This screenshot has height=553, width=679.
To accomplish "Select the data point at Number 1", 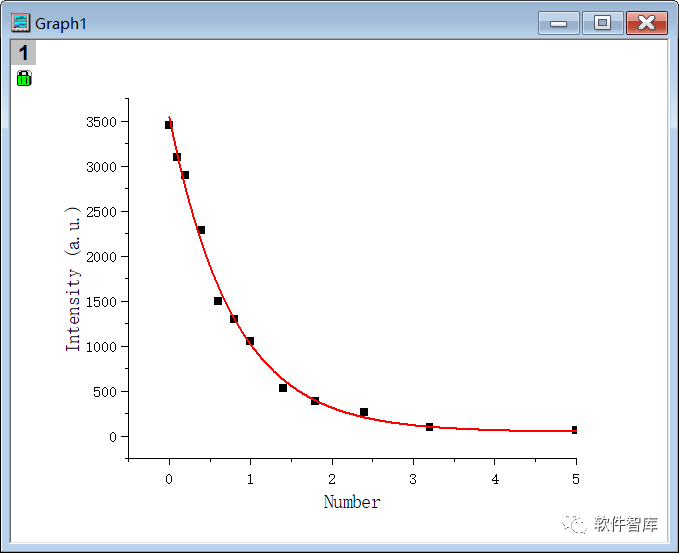I will click(x=250, y=341).
